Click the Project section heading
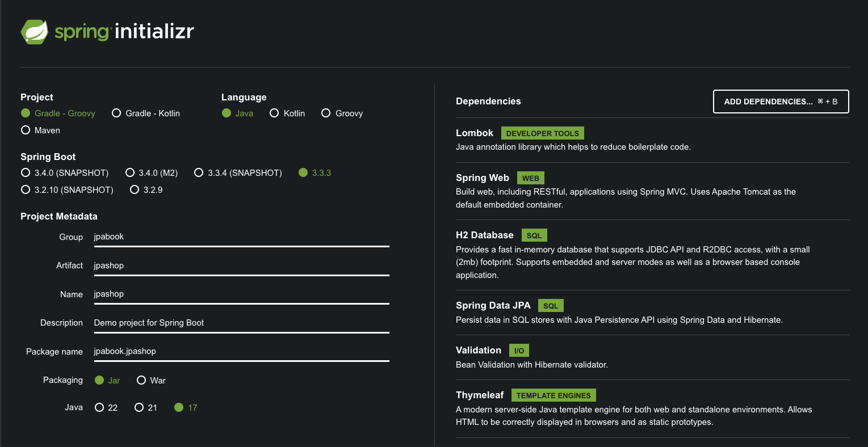The height and width of the screenshot is (447, 868). click(x=37, y=97)
